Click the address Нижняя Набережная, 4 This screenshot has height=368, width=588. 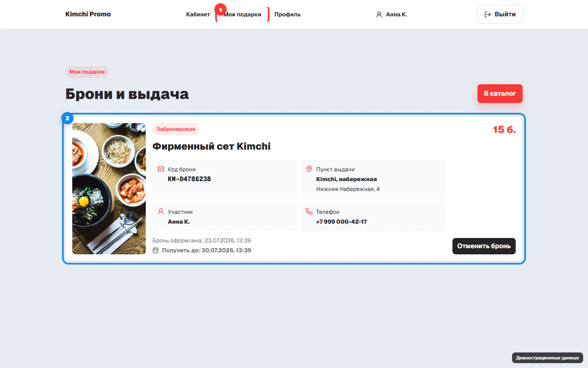[x=348, y=189]
